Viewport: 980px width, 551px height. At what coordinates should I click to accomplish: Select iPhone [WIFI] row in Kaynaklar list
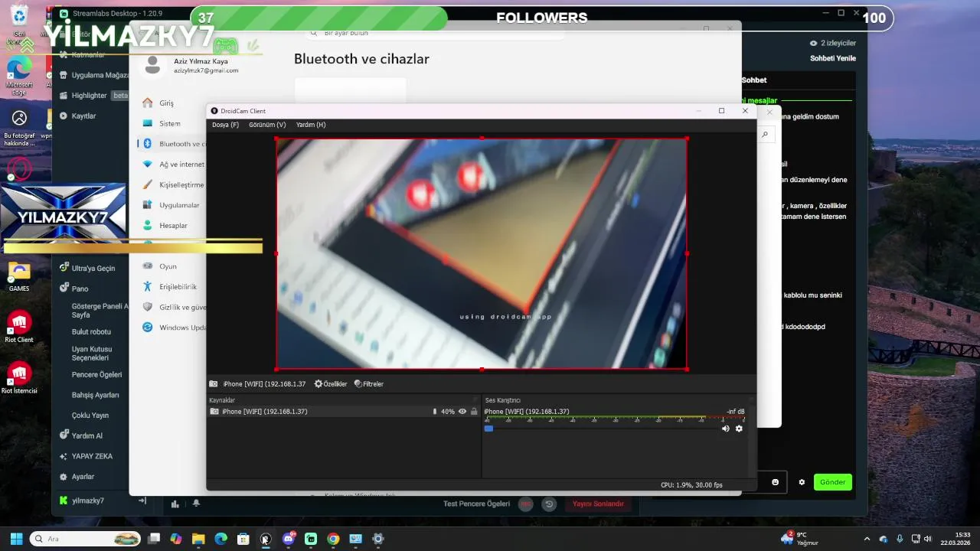coord(344,412)
